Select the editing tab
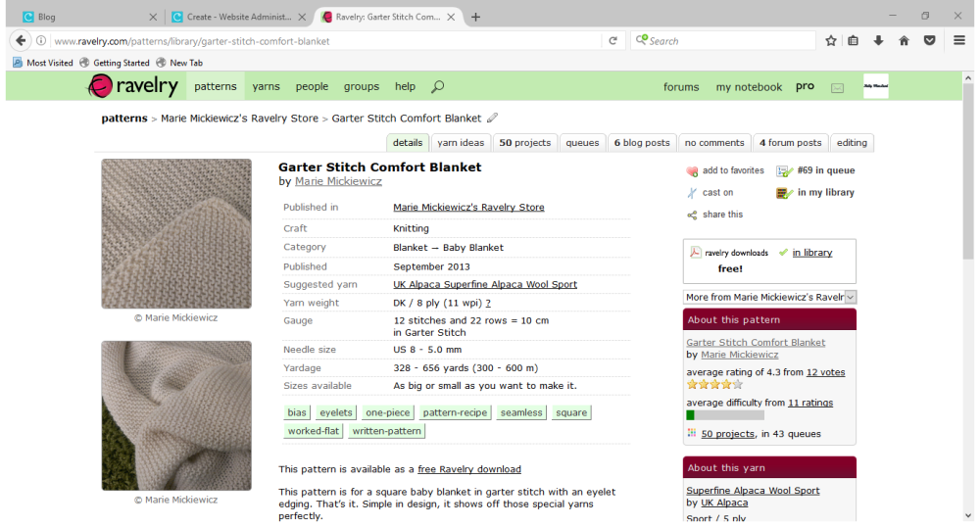980x527 pixels. click(x=852, y=142)
